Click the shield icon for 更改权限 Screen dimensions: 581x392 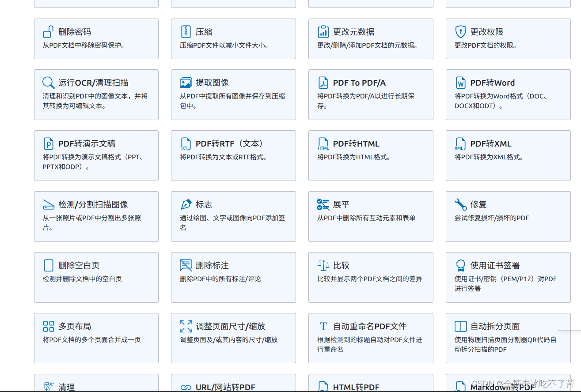coord(461,32)
